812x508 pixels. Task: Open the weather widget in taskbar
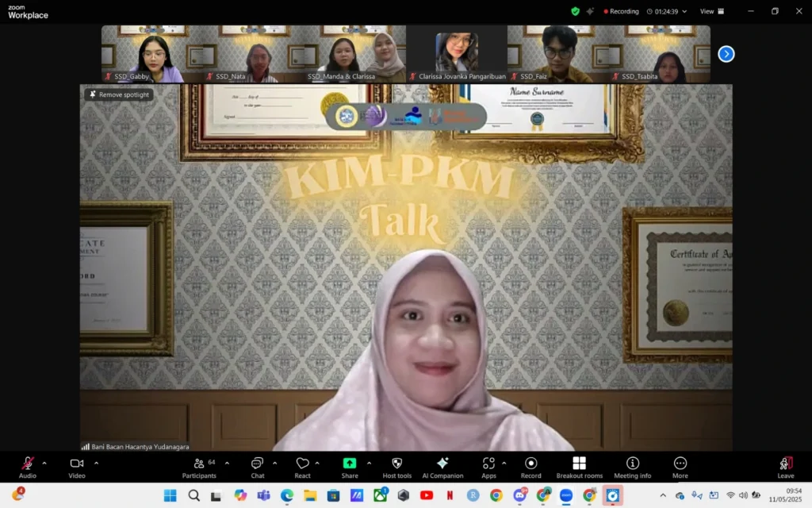tap(18, 495)
